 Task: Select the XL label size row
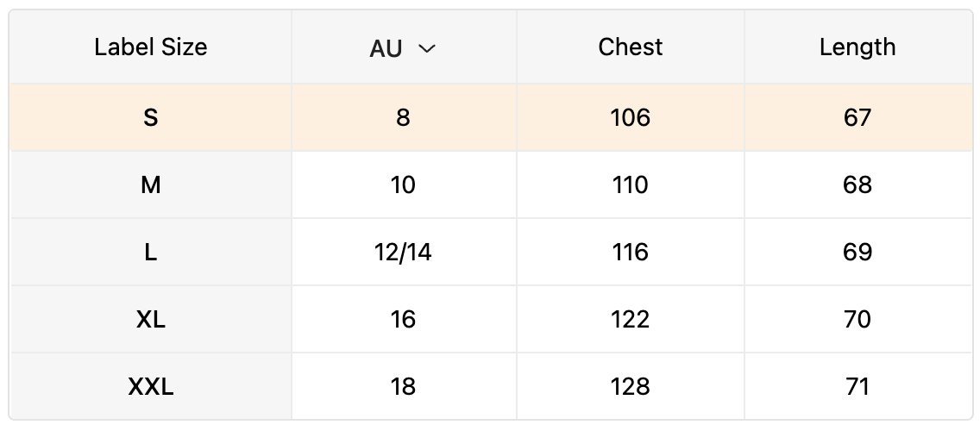pos(491,320)
